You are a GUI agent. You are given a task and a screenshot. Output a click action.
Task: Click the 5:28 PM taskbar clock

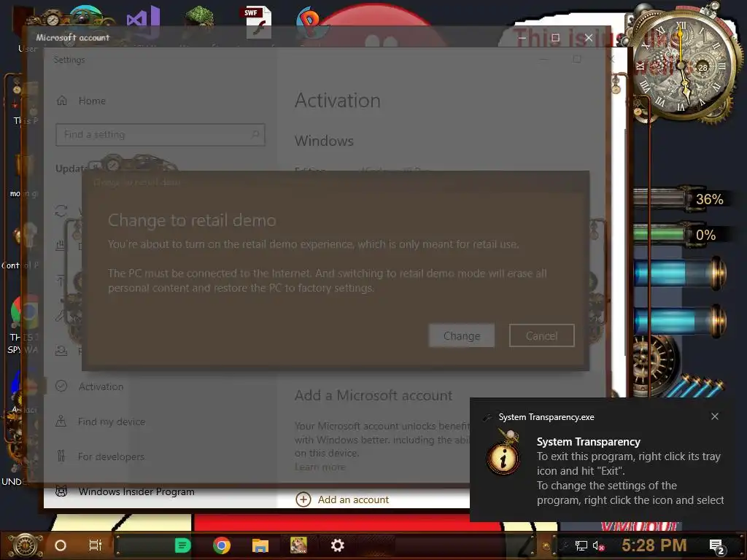(x=654, y=545)
